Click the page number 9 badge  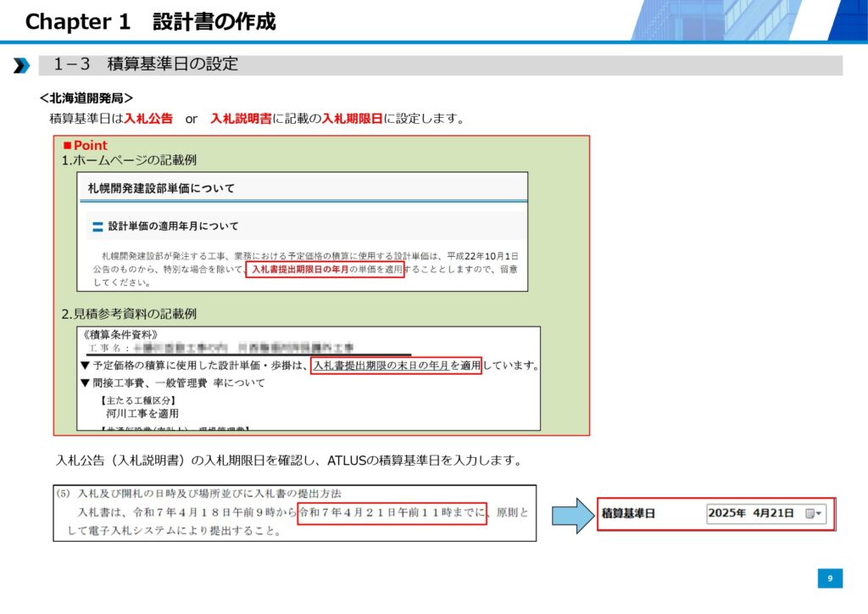coord(830,578)
